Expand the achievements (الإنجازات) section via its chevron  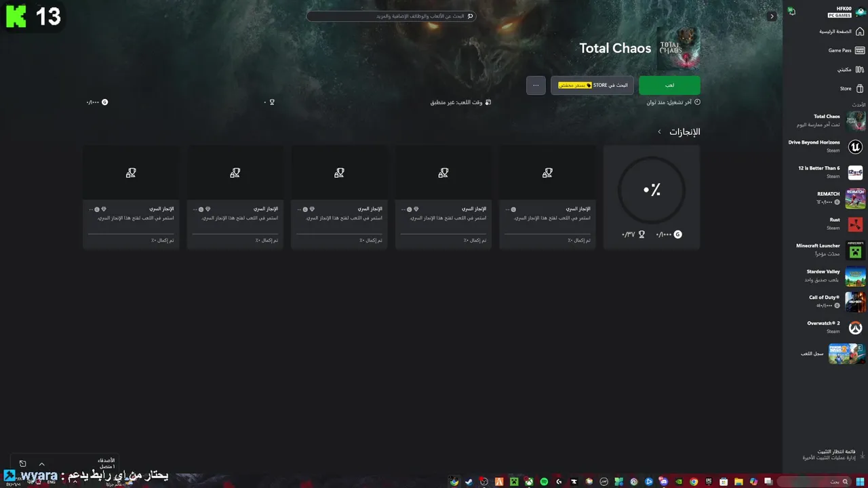tap(659, 131)
